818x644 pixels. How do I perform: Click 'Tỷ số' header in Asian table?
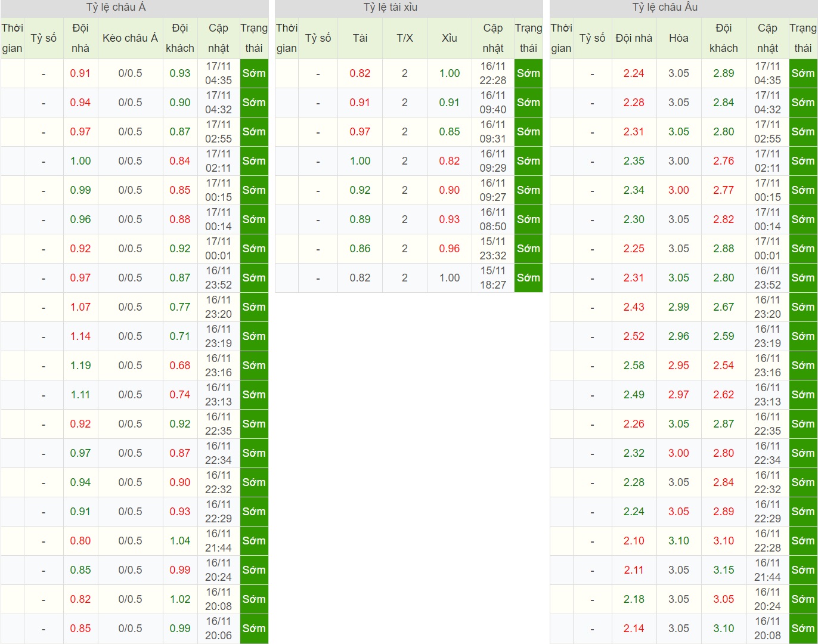click(x=44, y=38)
